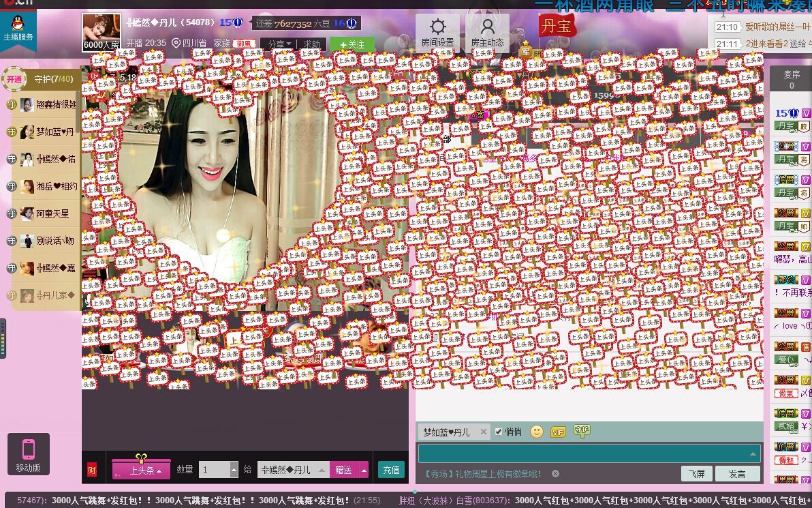Open the quantity dropdown arrow
This screenshot has width=812, height=508.
pos(234,470)
